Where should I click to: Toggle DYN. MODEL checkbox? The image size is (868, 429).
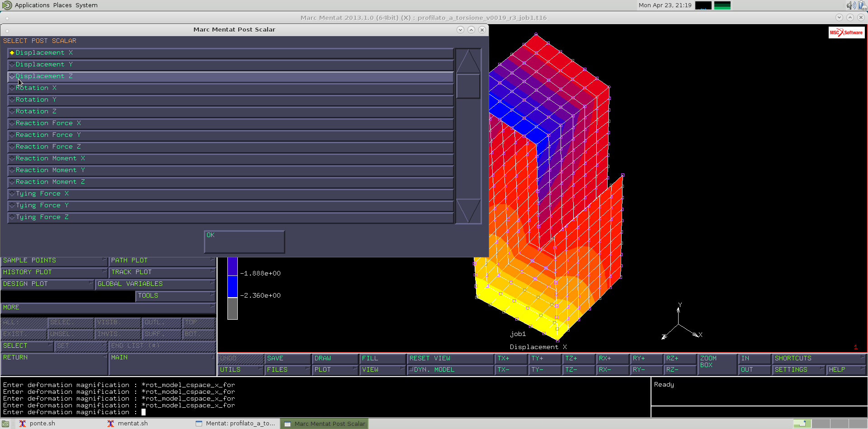(x=450, y=370)
